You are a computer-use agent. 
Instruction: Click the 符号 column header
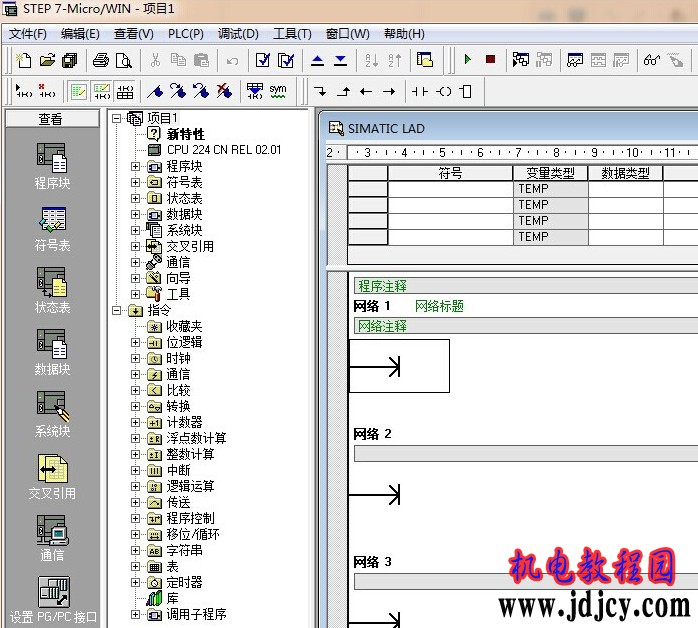tap(450, 173)
